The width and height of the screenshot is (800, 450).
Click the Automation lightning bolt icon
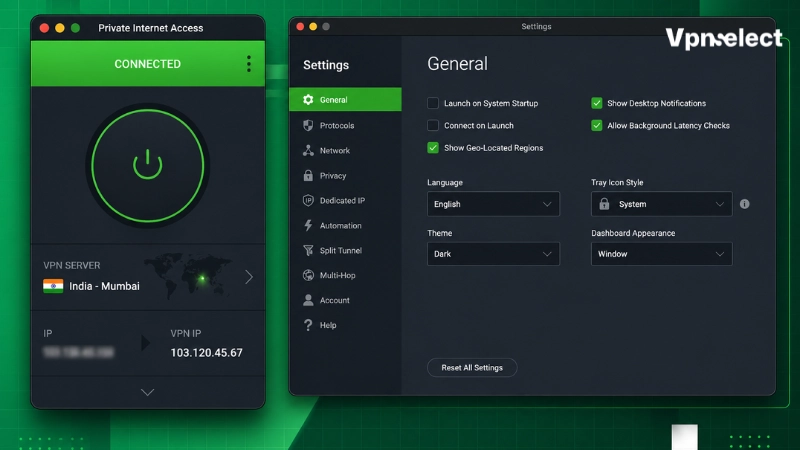tap(308, 225)
